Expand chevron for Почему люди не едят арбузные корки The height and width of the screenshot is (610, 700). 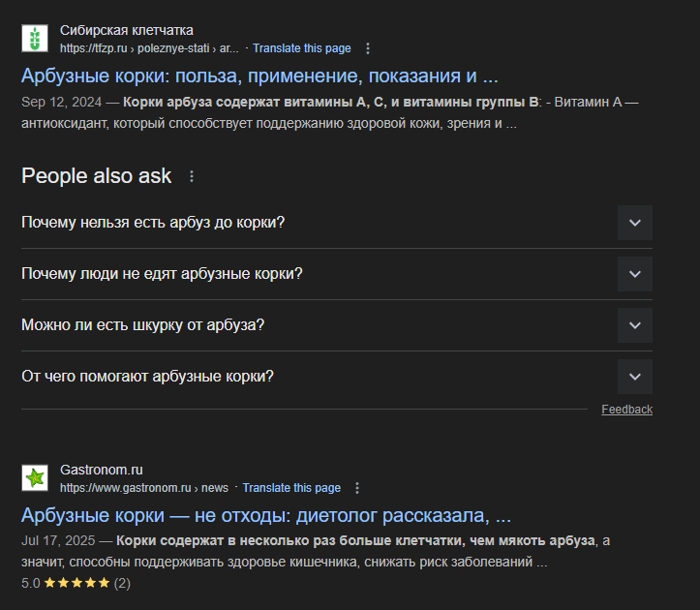point(635,274)
